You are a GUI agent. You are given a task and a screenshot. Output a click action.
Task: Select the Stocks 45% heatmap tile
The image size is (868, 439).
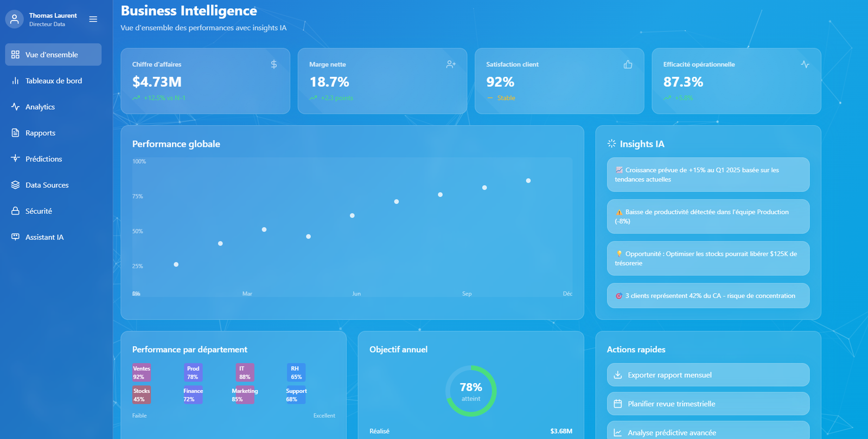(142, 395)
